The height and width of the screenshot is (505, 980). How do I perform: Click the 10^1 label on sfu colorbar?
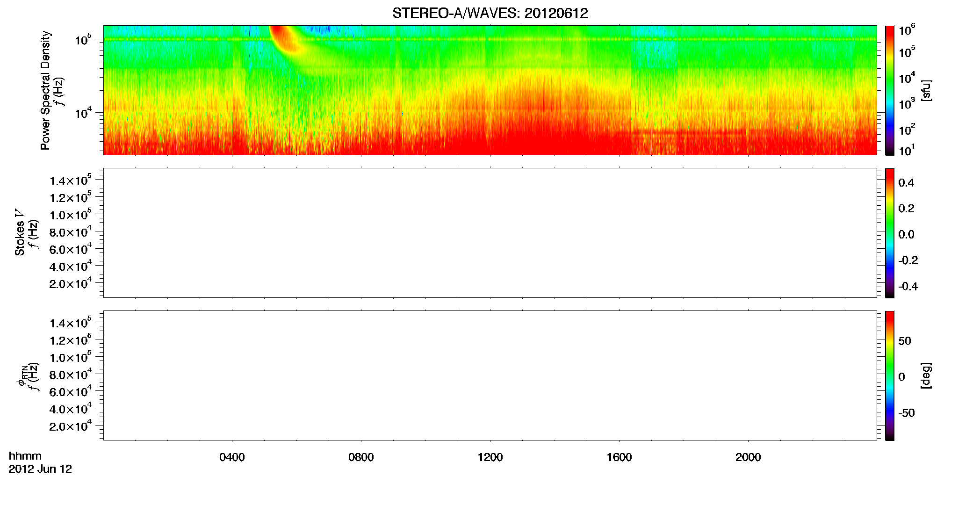(x=907, y=150)
